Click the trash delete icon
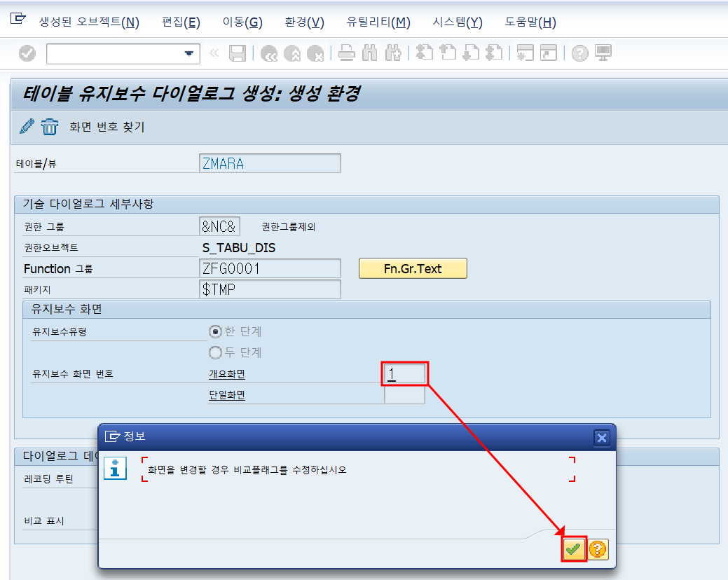Viewport: 728px width, 580px height. [x=48, y=127]
